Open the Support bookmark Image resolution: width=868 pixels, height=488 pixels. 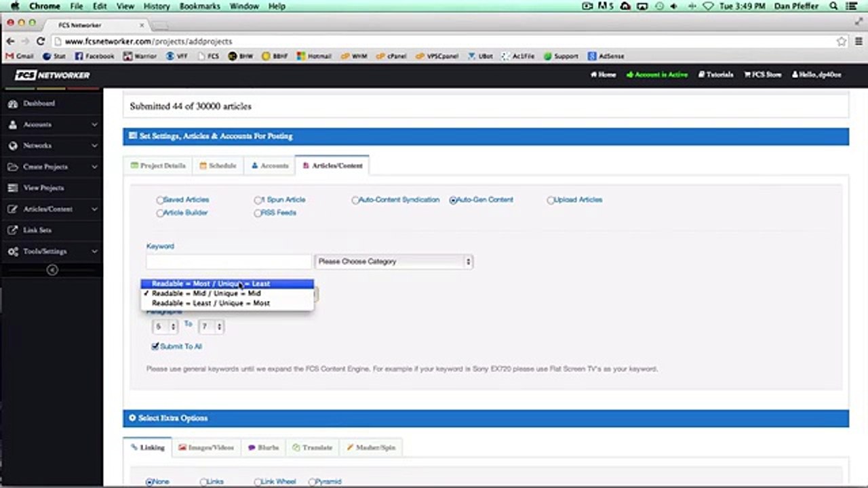point(560,56)
